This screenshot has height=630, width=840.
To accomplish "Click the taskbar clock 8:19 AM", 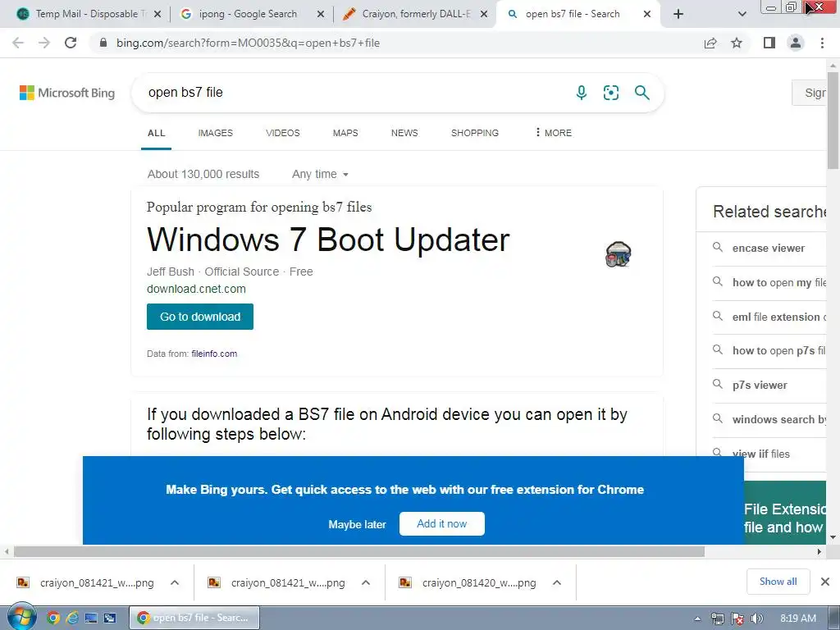I will [798, 619].
